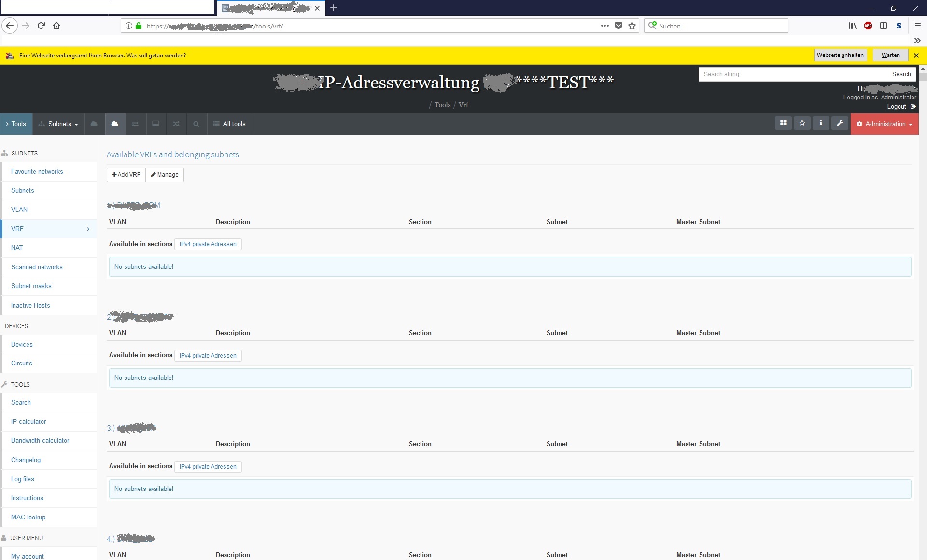This screenshot has height=560, width=927.
Task: Expand the VRF sidebar entry chevron
Action: [x=88, y=229]
